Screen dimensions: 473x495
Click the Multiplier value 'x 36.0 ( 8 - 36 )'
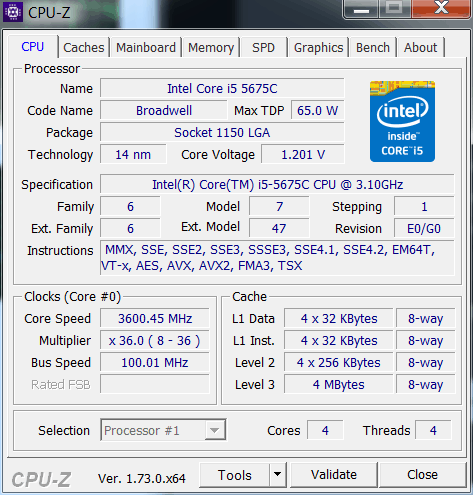pyautogui.click(x=155, y=341)
